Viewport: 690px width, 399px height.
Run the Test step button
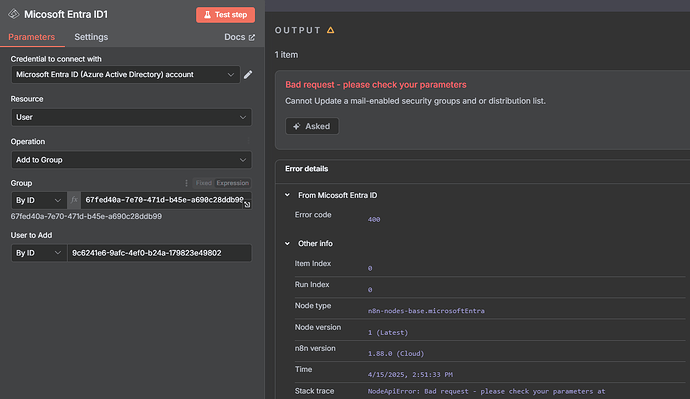(x=225, y=15)
